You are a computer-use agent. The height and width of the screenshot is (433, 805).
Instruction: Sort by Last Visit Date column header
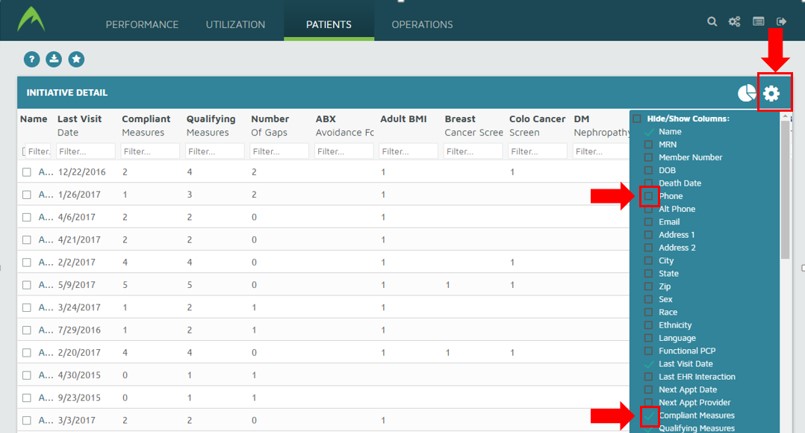point(80,125)
